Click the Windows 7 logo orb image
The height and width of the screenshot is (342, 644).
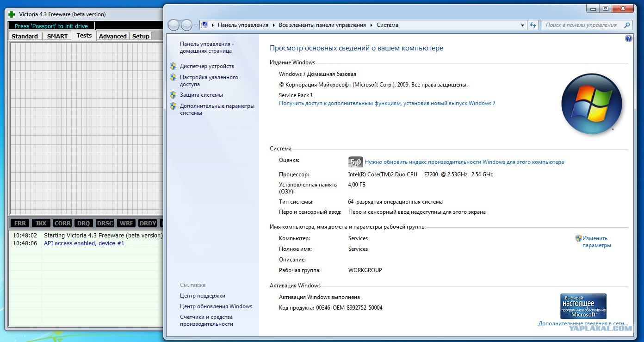point(591,104)
